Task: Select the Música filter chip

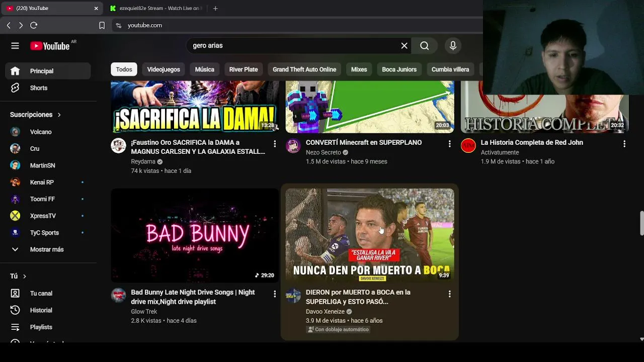Action: tap(205, 69)
